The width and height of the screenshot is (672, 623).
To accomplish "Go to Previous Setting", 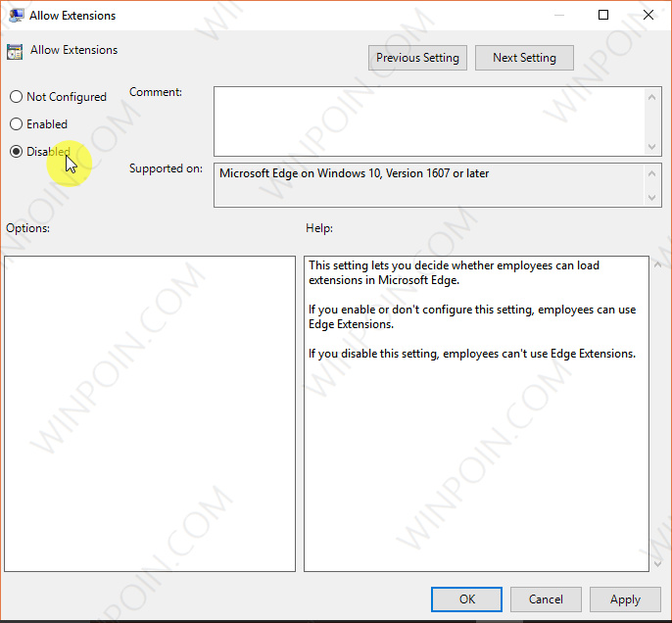I will [417, 58].
